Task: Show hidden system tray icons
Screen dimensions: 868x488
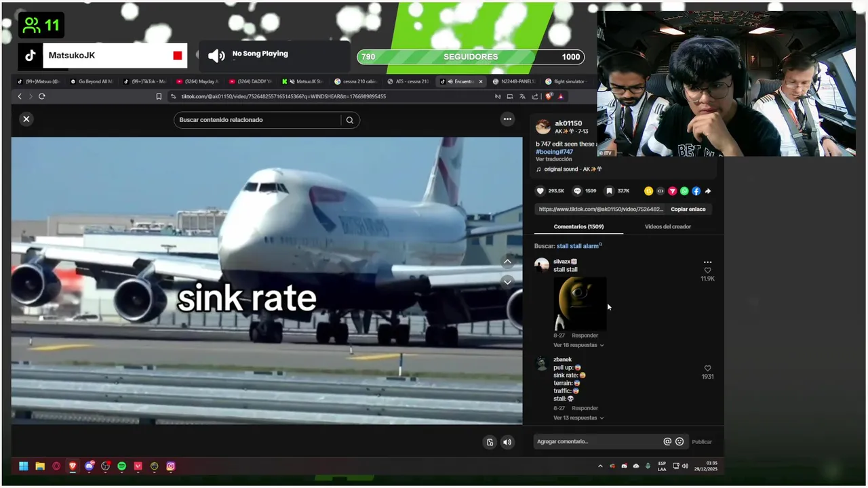Action: 600,466
